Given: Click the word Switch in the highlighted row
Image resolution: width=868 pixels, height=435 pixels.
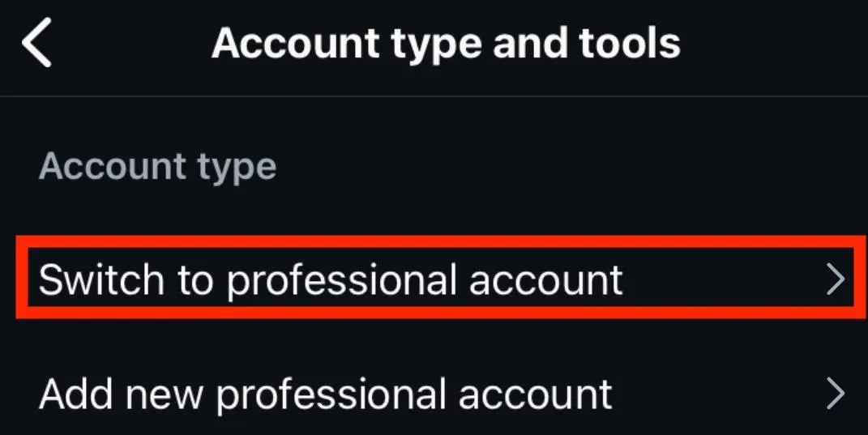Looking at the screenshot, I should click(x=101, y=279).
